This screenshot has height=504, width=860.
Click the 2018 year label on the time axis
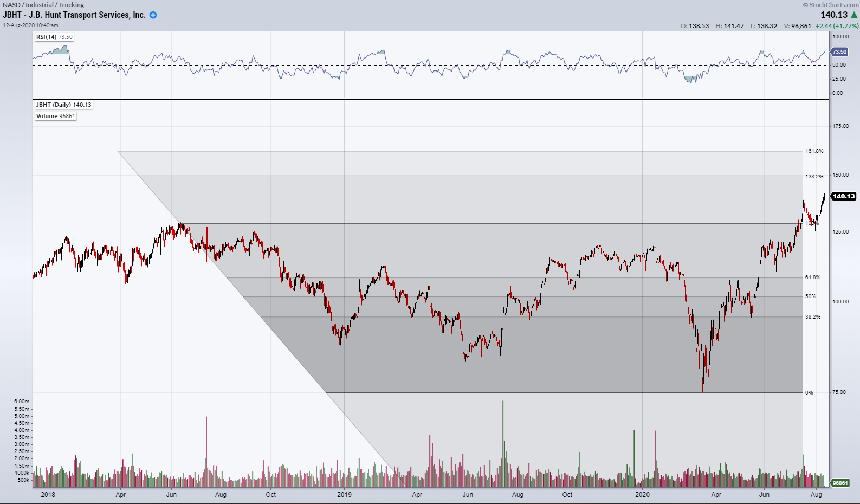coord(48,495)
